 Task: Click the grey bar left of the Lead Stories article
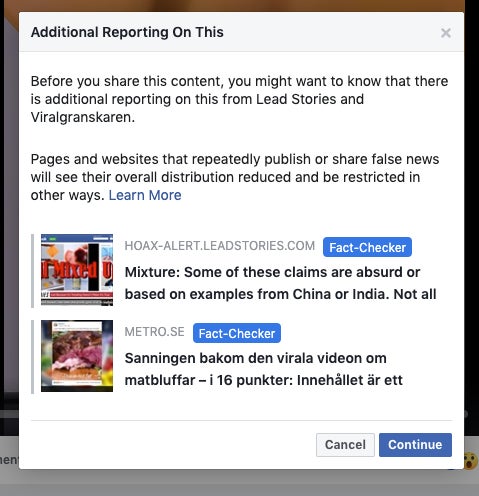click(x=32, y=270)
